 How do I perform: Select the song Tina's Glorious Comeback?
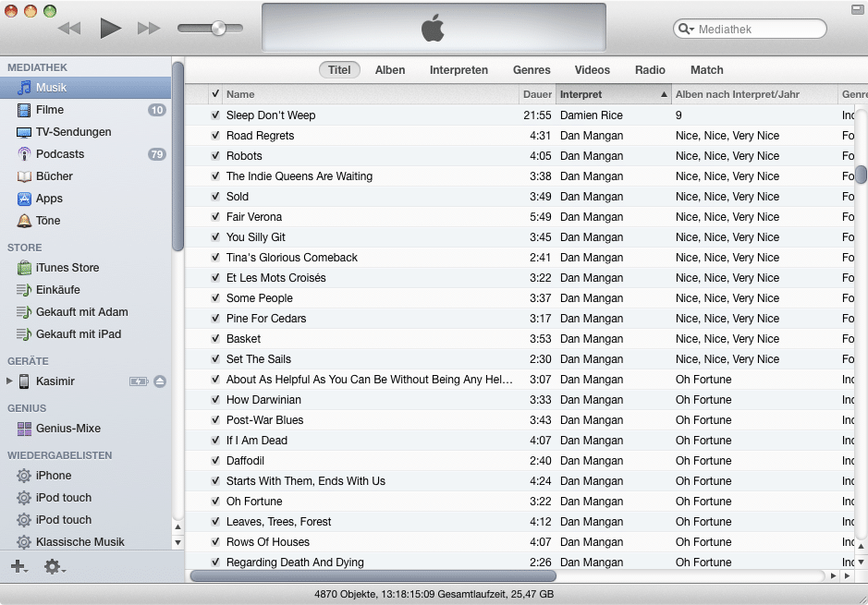point(292,258)
